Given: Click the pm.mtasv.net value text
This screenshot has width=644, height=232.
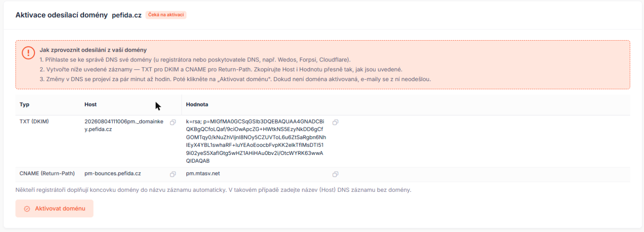Looking at the screenshot, I should click(203, 173).
